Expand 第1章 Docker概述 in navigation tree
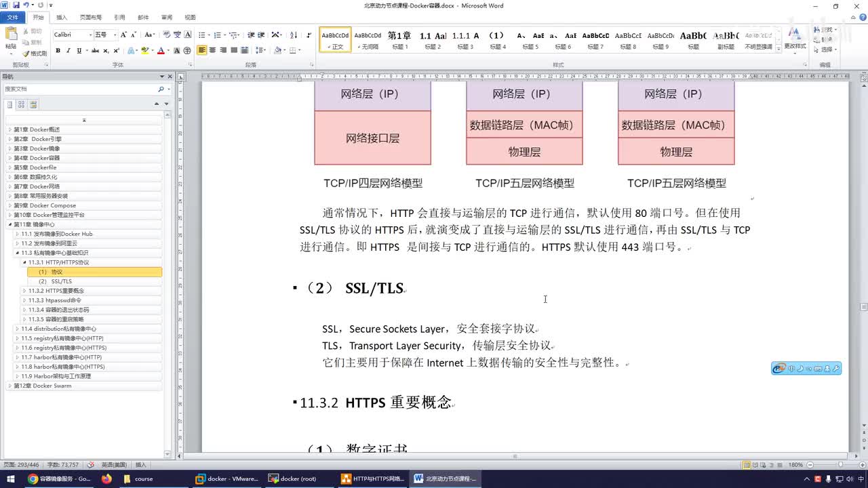The image size is (868, 488). click(9, 129)
